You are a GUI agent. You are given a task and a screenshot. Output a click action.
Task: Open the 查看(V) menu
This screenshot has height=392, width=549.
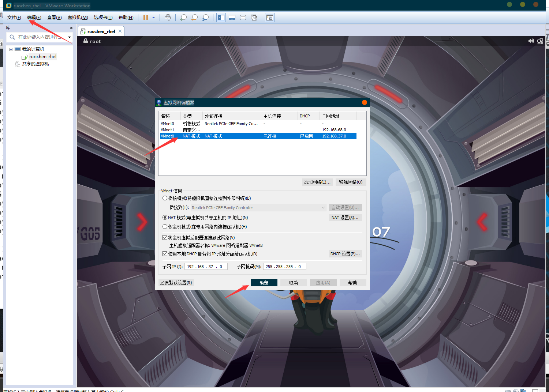[54, 18]
